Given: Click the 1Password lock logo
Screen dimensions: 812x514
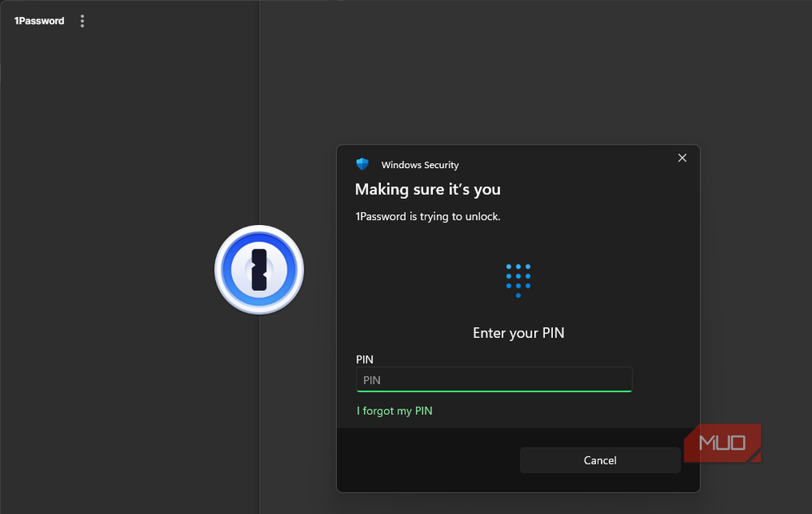Looking at the screenshot, I should (259, 270).
